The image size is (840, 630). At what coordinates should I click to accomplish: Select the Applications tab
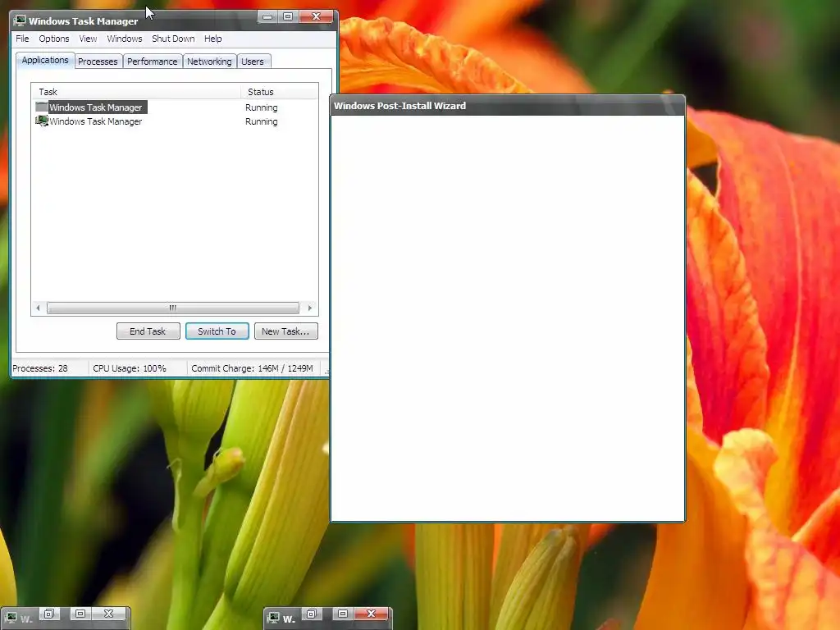tap(45, 60)
